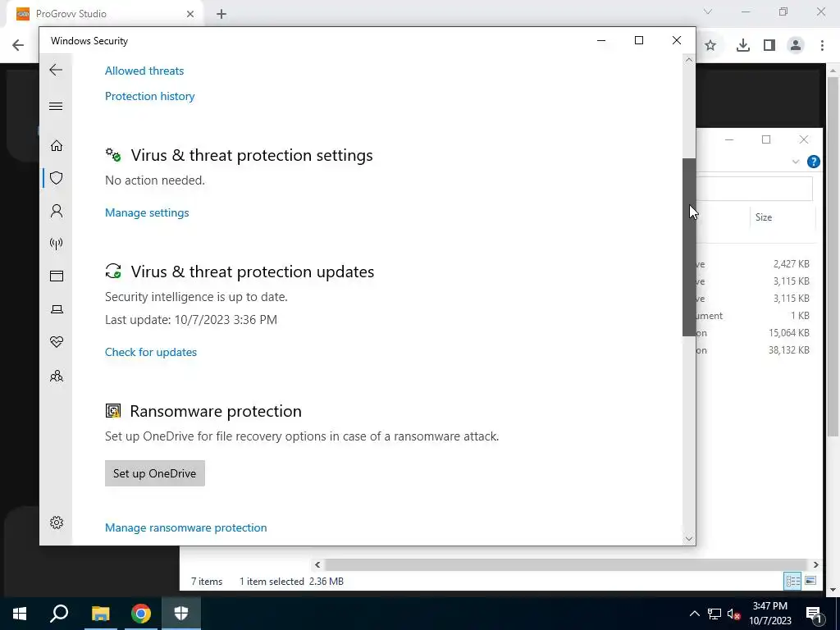
Task: Open File Explorer help icon
Action: point(813,162)
